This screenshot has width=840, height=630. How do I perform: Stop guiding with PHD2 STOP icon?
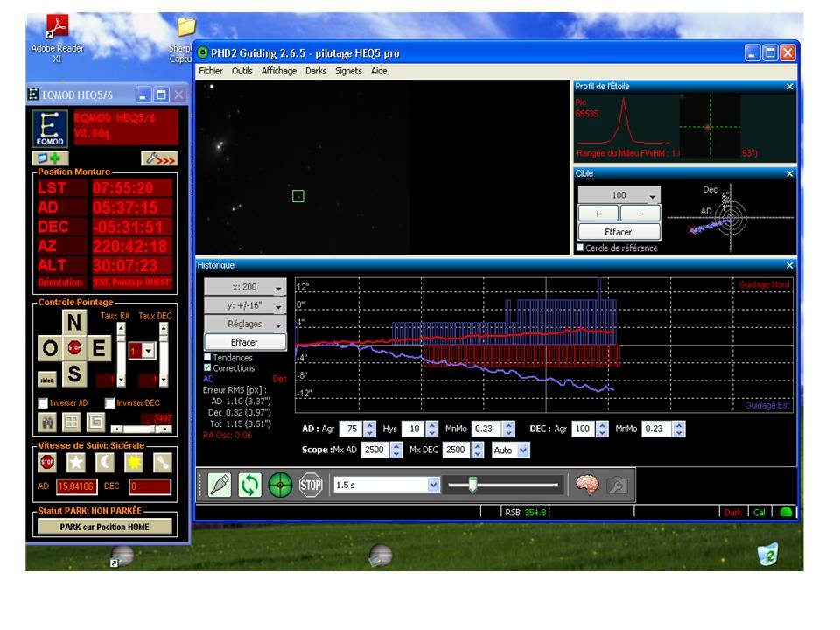click(311, 485)
